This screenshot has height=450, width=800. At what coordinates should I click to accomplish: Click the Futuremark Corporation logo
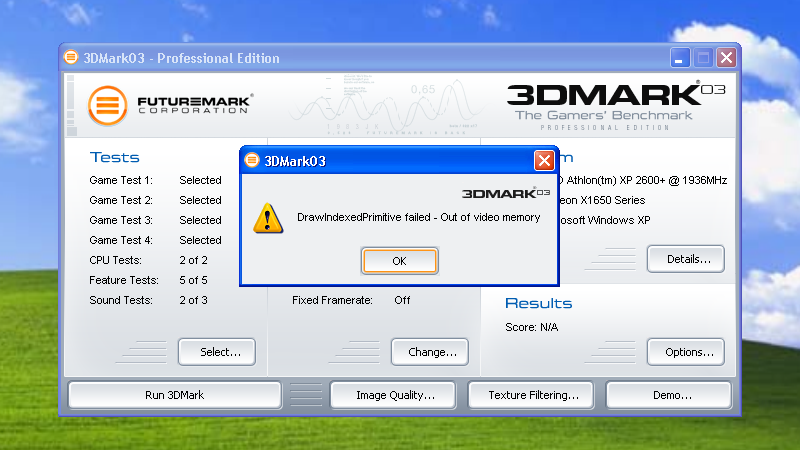coord(170,105)
